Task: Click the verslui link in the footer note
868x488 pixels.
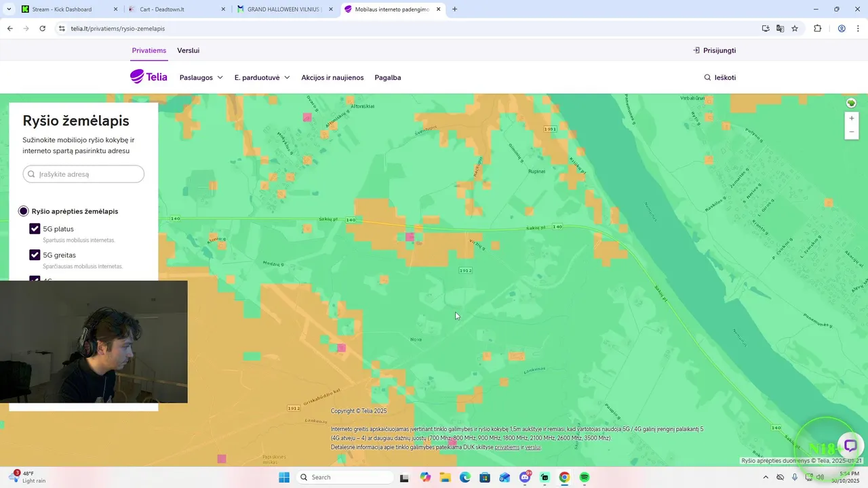Action: pyautogui.click(x=533, y=447)
